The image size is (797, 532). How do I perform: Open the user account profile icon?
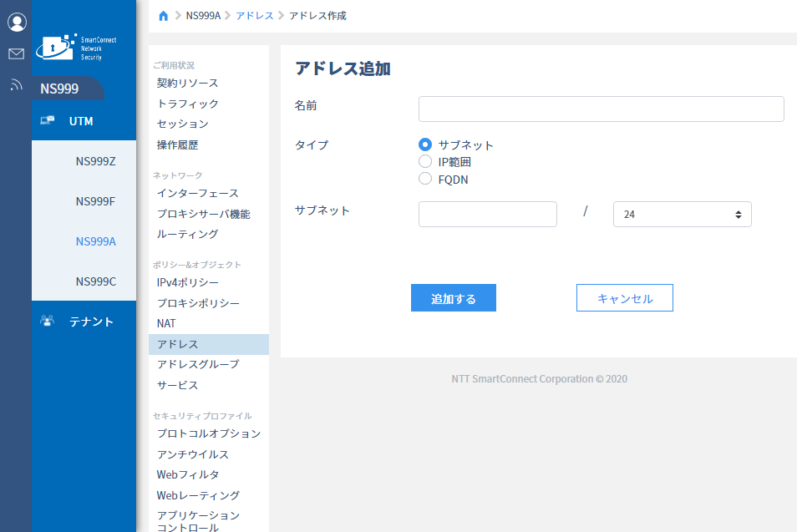[x=17, y=22]
